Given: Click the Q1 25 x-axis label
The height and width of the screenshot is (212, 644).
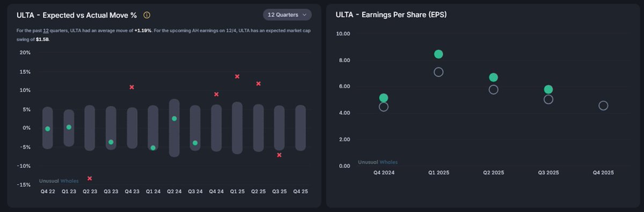Looking at the screenshot, I should point(237,192).
